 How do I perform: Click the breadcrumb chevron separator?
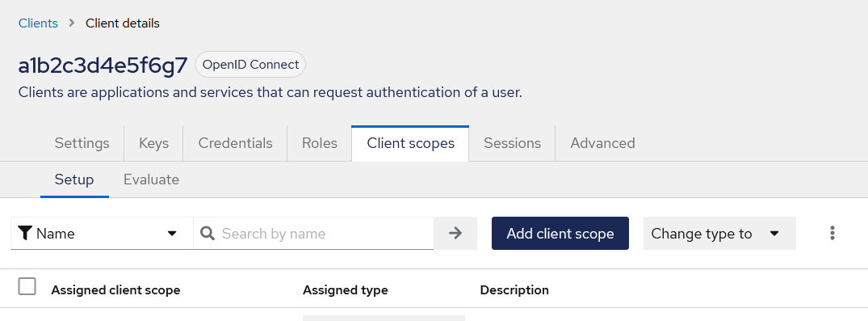click(x=71, y=23)
